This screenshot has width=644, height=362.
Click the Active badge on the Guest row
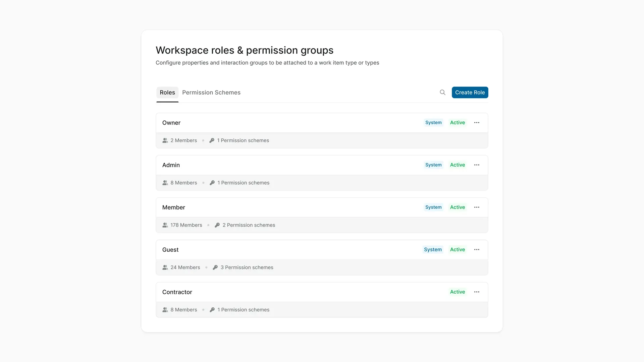tap(458, 250)
